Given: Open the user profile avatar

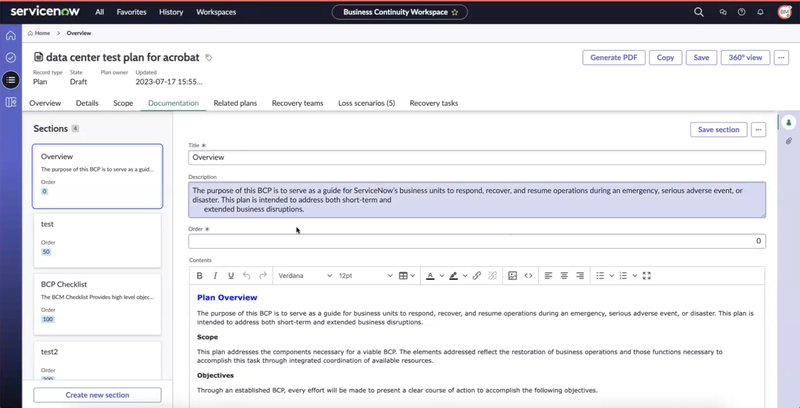Looking at the screenshot, I should click(784, 12).
